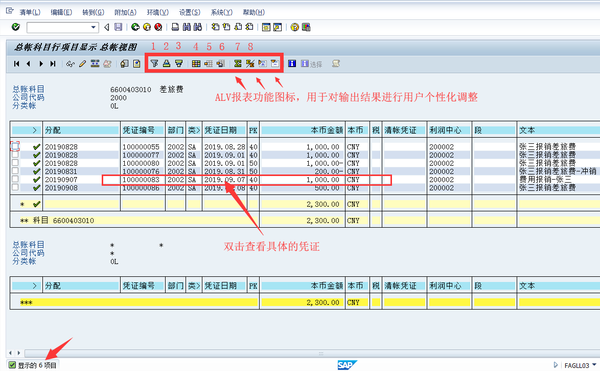The width and height of the screenshot is (600, 371).
Task: Click the Sort Ascending icon
Action: coord(166,63)
